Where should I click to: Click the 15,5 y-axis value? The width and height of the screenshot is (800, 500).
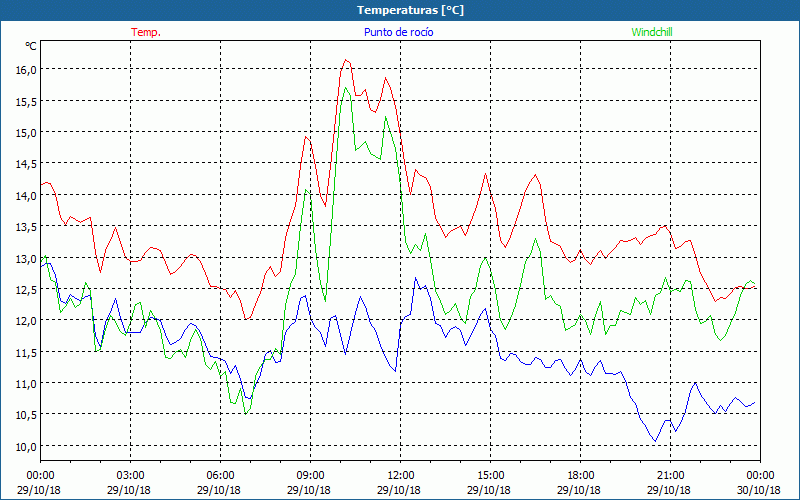coord(26,102)
